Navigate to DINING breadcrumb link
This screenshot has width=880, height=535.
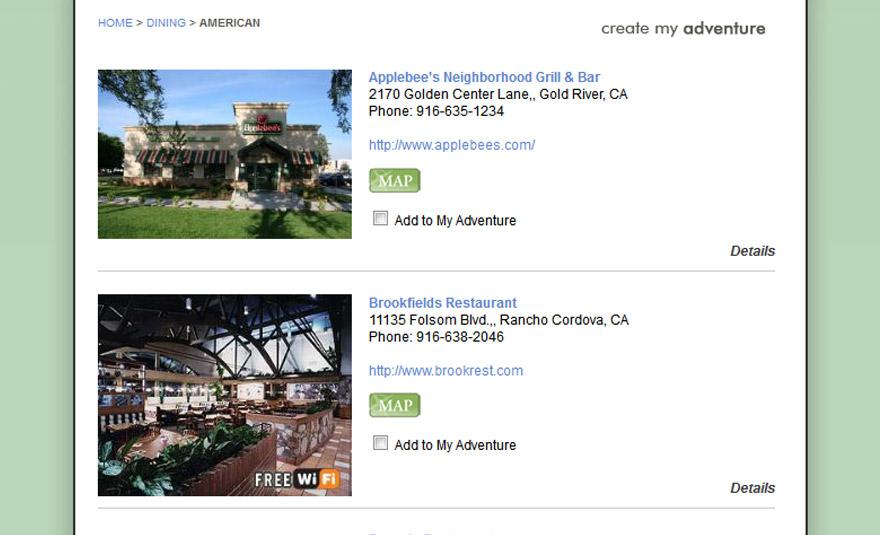[x=166, y=23]
